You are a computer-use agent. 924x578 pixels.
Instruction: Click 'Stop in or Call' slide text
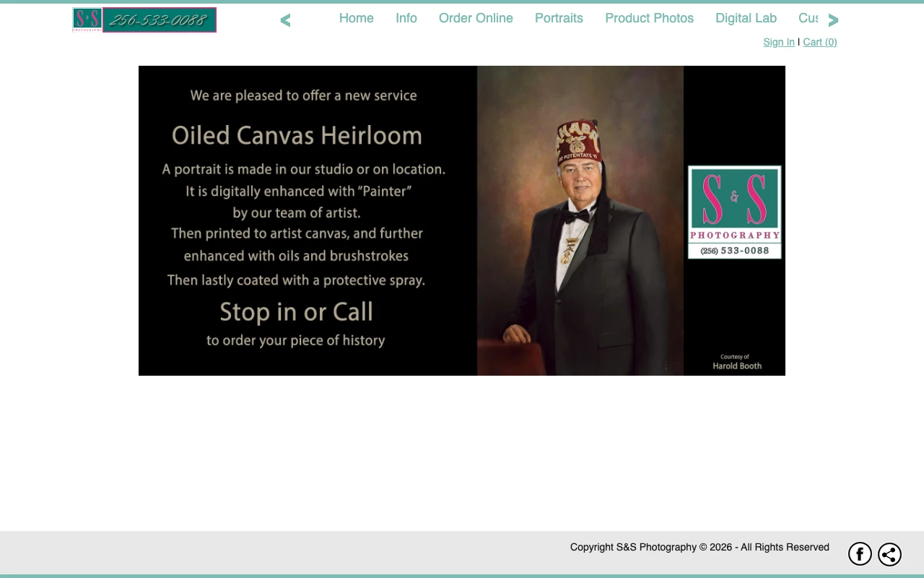[296, 311]
